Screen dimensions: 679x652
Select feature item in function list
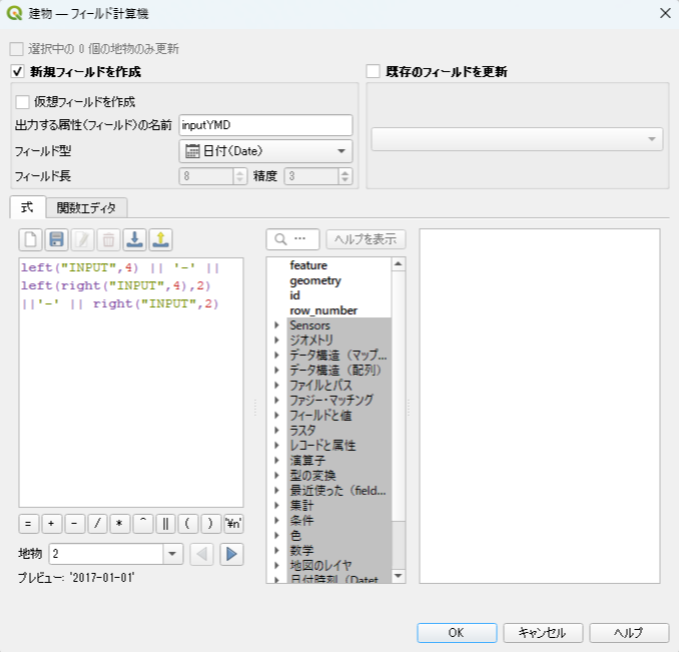308,265
